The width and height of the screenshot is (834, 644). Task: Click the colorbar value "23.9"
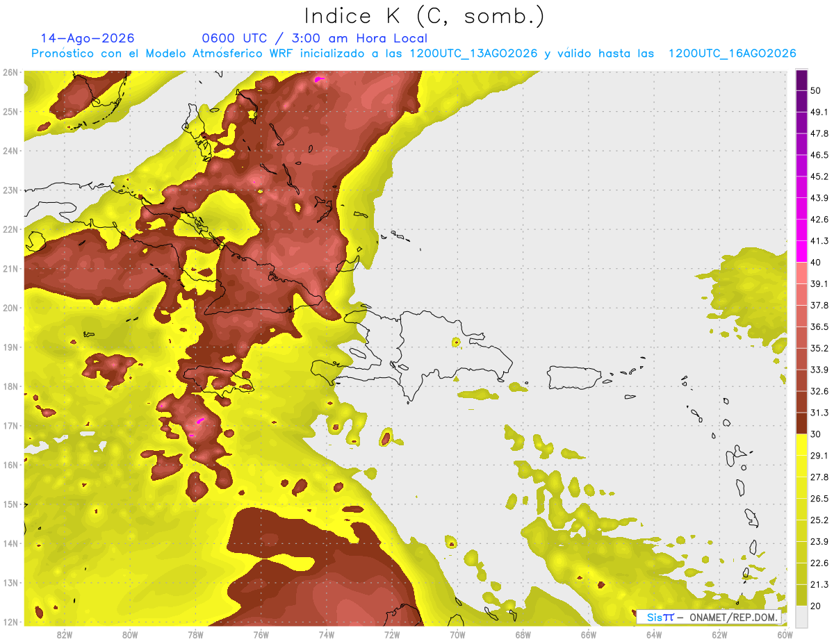819,541
